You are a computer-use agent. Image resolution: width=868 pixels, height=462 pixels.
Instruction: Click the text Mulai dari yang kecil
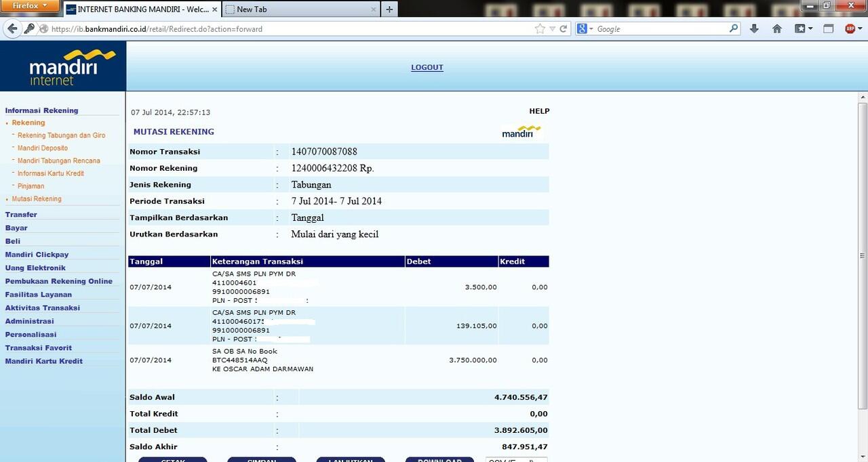[335, 234]
